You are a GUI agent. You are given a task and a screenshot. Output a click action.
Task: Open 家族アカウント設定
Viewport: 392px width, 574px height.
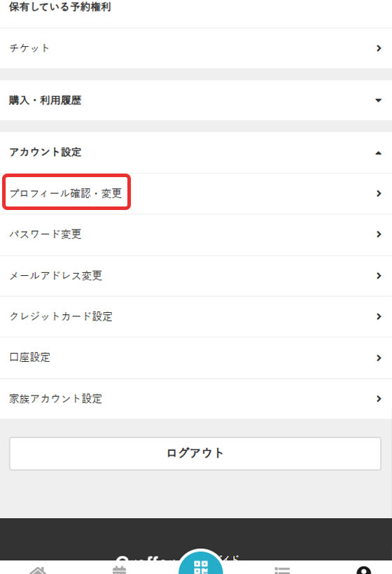pos(196,399)
